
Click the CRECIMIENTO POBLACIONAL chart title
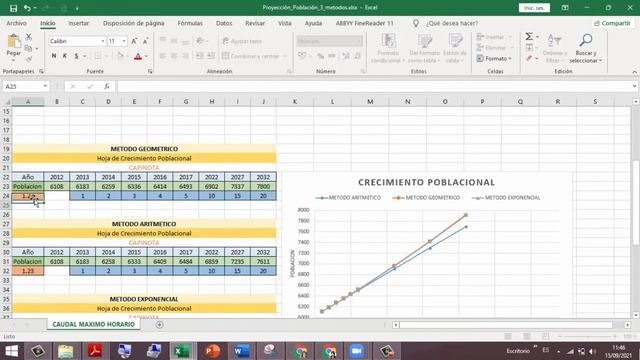pyautogui.click(x=427, y=182)
